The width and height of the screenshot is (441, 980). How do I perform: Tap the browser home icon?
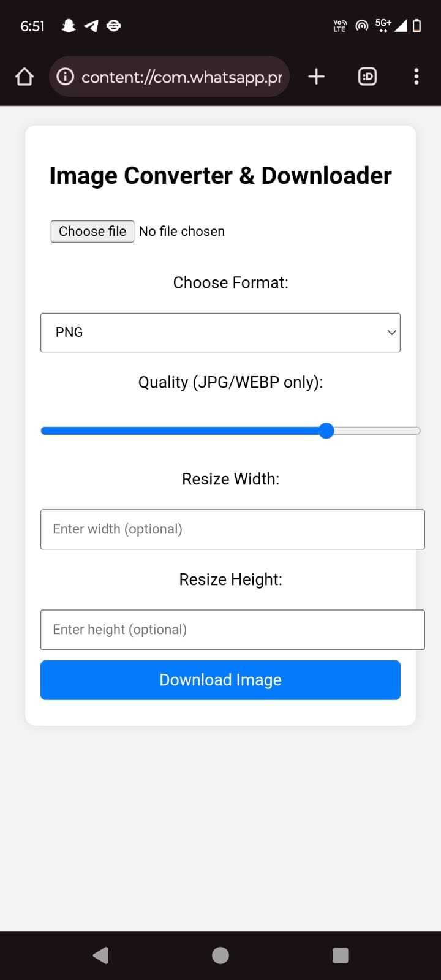(24, 77)
